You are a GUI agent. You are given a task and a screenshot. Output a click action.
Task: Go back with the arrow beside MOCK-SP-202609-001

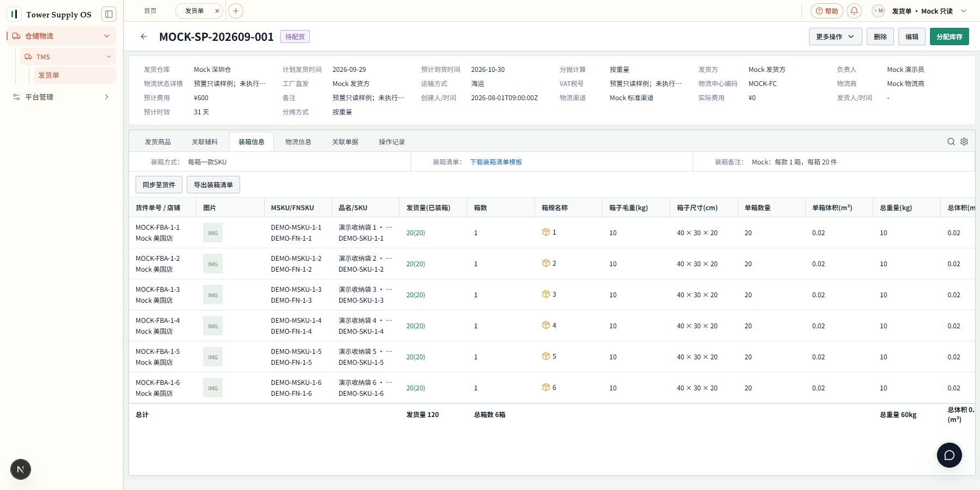click(144, 36)
